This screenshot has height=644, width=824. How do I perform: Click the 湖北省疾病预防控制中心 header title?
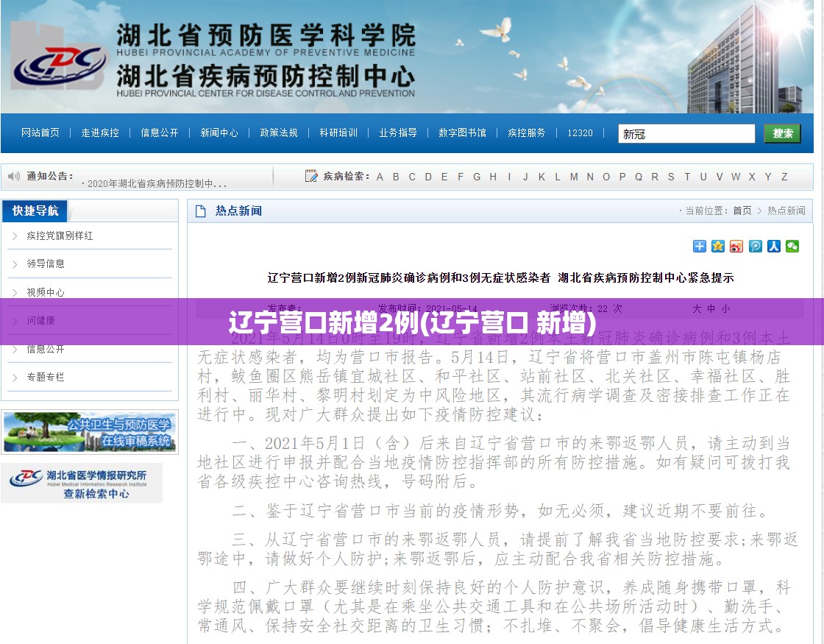[x=266, y=77]
